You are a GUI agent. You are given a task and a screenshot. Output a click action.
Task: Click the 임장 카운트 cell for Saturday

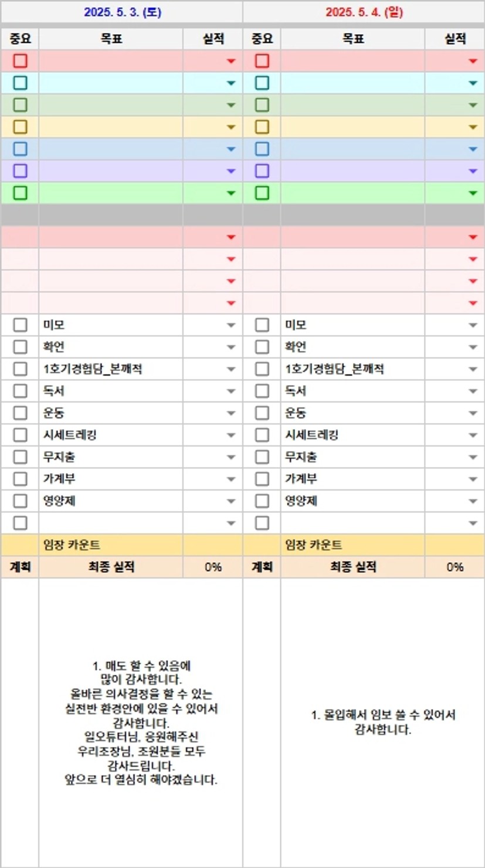111,545
